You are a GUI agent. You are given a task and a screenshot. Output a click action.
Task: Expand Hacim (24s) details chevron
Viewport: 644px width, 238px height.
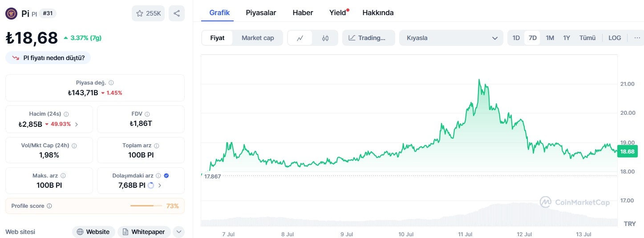tap(77, 124)
